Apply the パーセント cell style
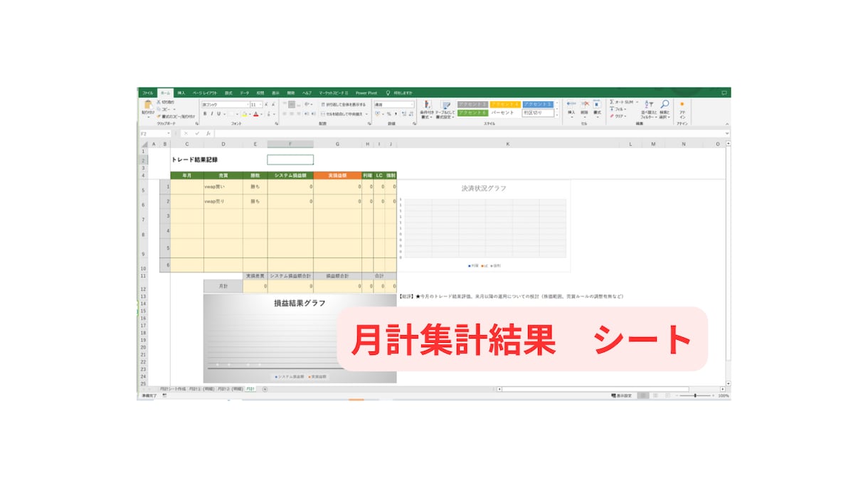This screenshot has height=488, width=868. tap(505, 112)
